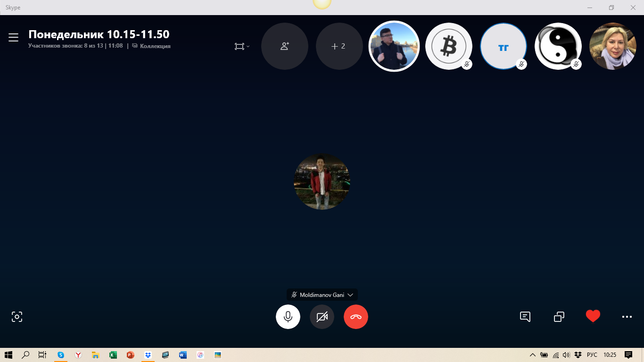Click the add participant icon
644x362 pixels.
pyautogui.click(x=285, y=46)
